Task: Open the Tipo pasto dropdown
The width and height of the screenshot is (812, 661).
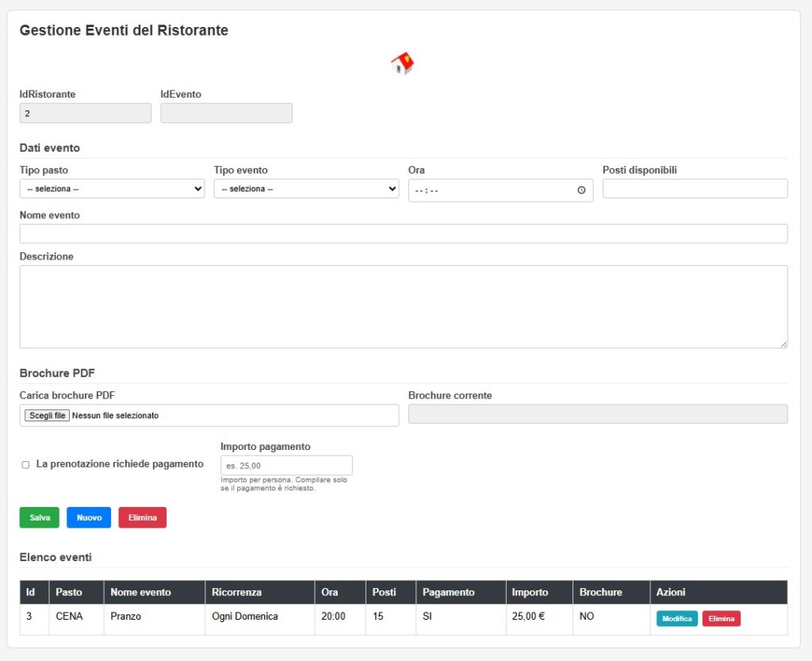Action: (112, 189)
